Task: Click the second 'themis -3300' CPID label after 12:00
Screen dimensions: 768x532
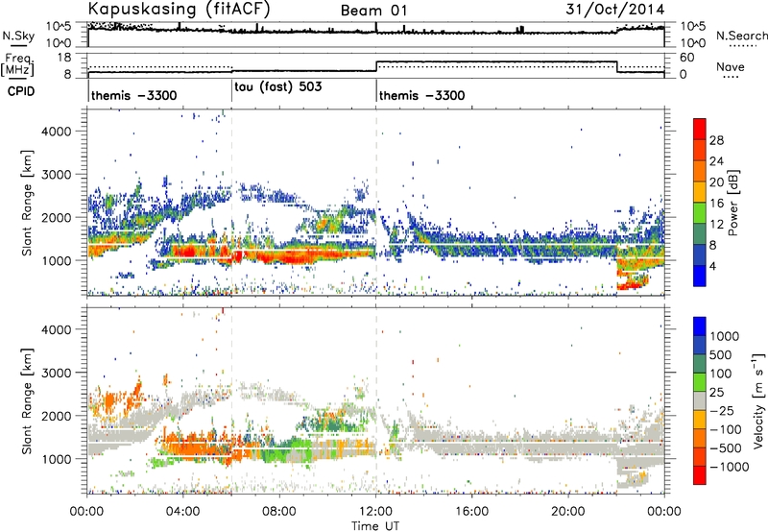Action: 421,95
